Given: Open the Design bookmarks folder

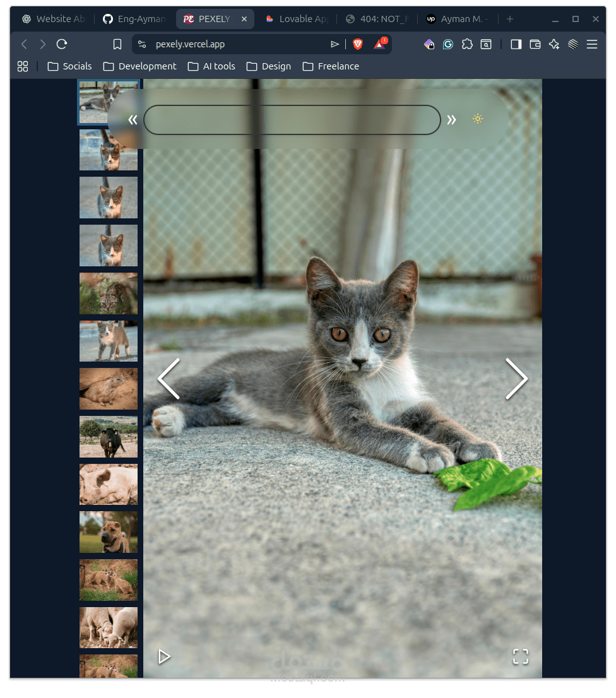Looking at the screenshot, I should click(269, 66).
